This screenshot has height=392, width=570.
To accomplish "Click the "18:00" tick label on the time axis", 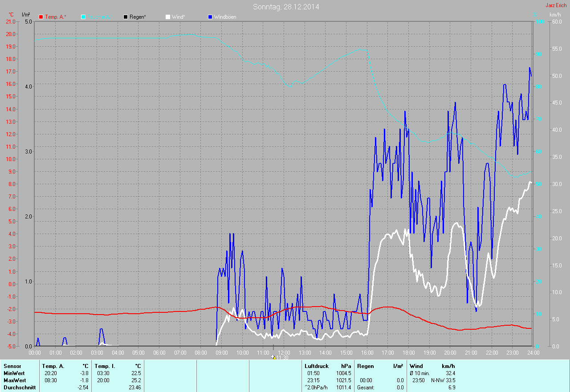I will 408,352.
